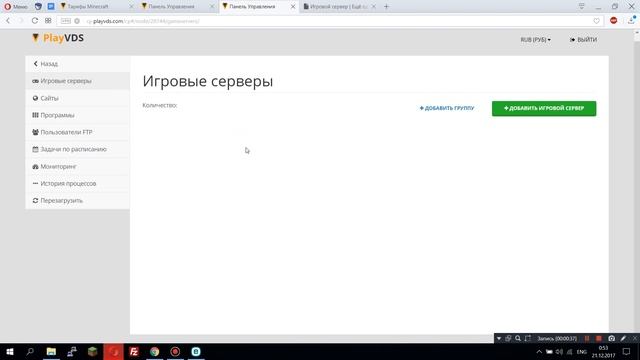Click the green ДОБАВИТЬ ИГРОВОЙ СЕРВЕР button
The image size is (640, 360).
tap(544, 108)
